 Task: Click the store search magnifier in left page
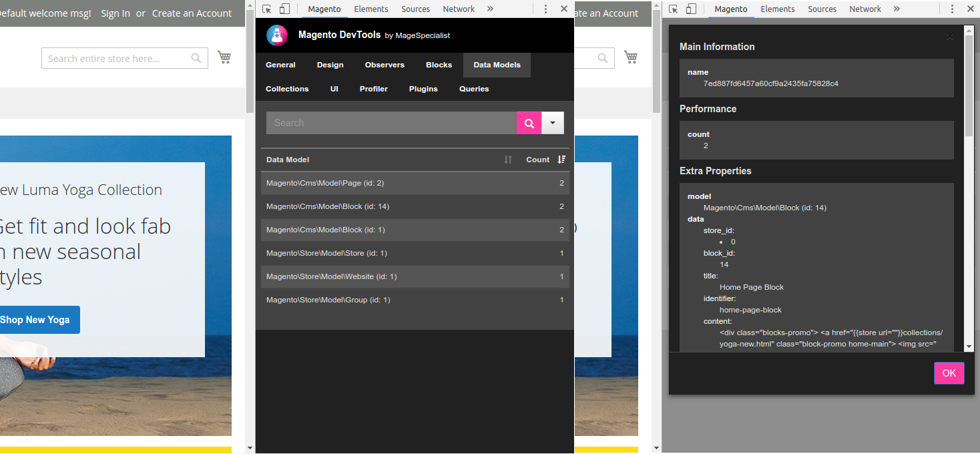click(196, 58)
